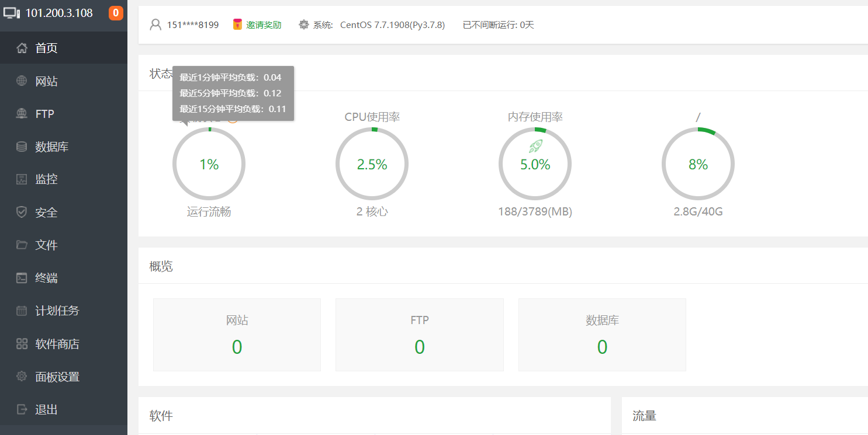Open the orange notification badge showing 0
This screenshot has height=435, width=868.
pos(116,13)
